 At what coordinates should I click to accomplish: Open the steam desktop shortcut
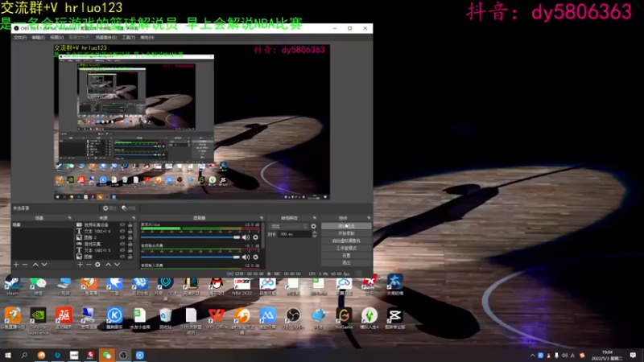[12, 286]
